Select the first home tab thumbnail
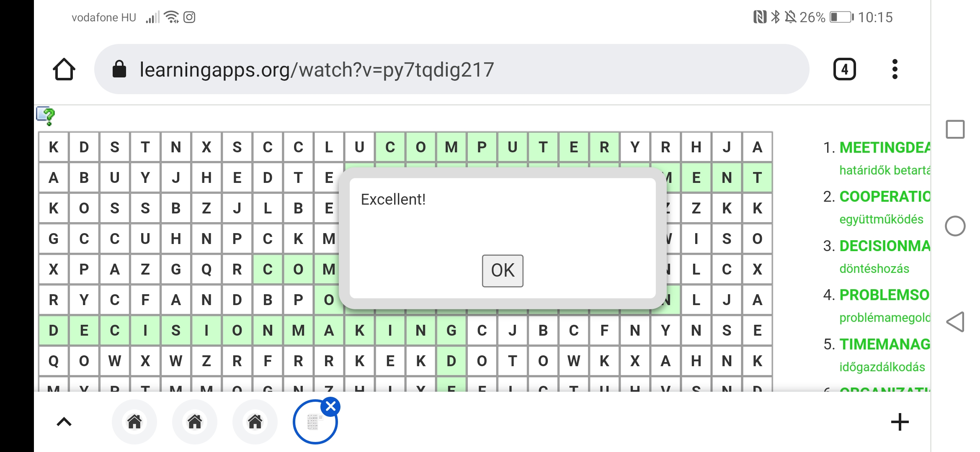 point(134,422)
